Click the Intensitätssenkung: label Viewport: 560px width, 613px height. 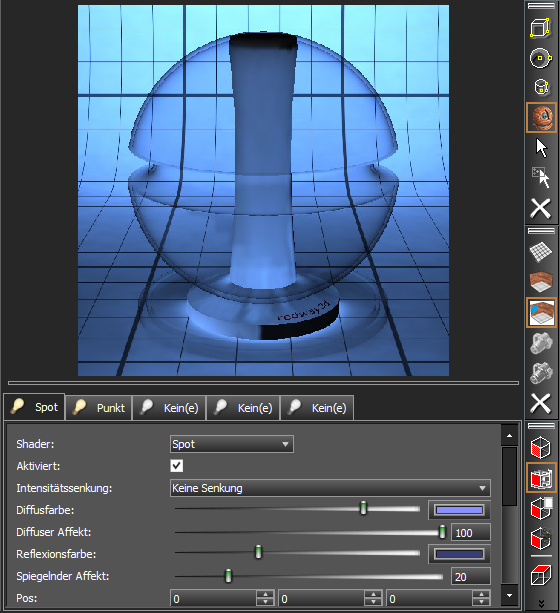tap(64, 488)
